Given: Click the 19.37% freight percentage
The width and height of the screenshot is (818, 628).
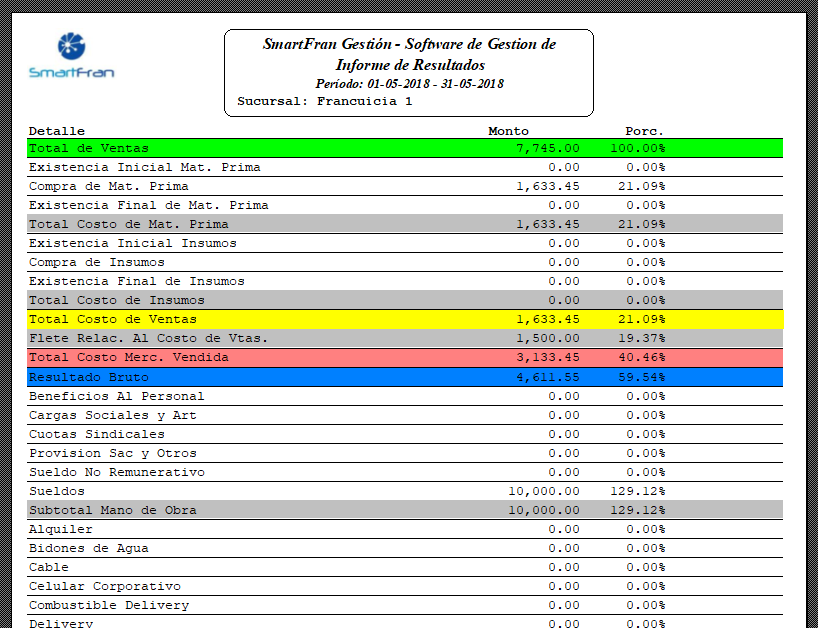Looking at the screenshot, I should click(x=642, y=338).
